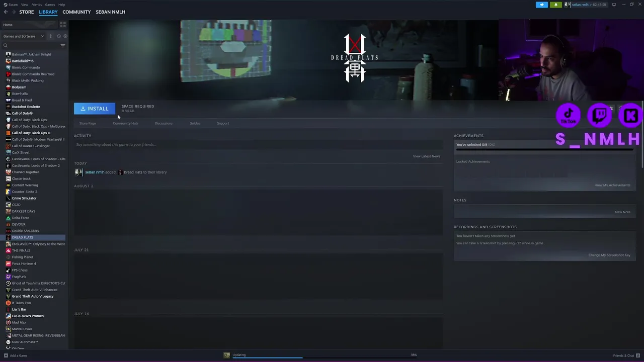644x362 pixels.
Task: Open the Games menu
Action: (50, 5)
